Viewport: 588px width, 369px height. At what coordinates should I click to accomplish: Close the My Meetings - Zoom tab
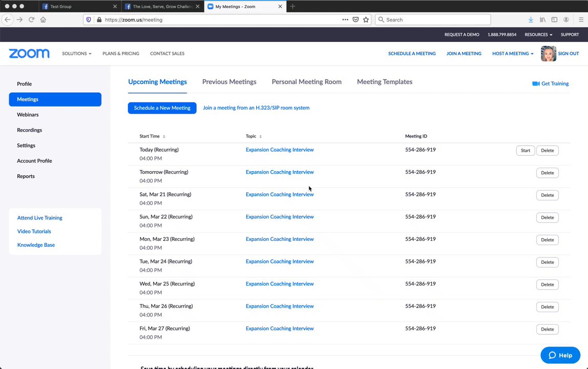pyautogui.click(x=280, y=6)
